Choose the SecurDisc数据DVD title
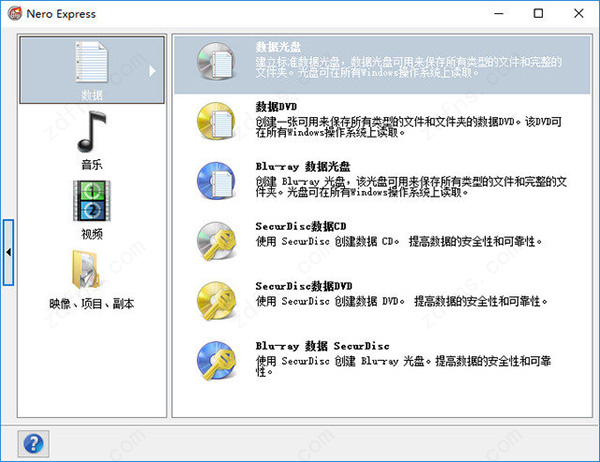The image size is (600, 462). (x=304, y=286)
